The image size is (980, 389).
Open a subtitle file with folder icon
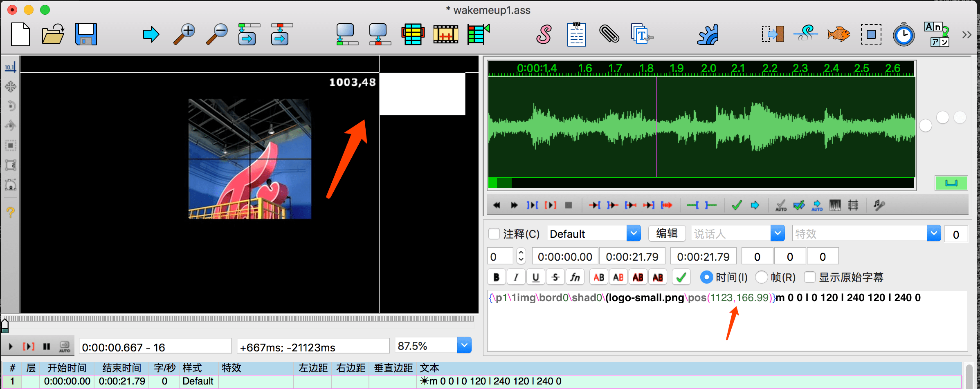[x=53, y=34]
